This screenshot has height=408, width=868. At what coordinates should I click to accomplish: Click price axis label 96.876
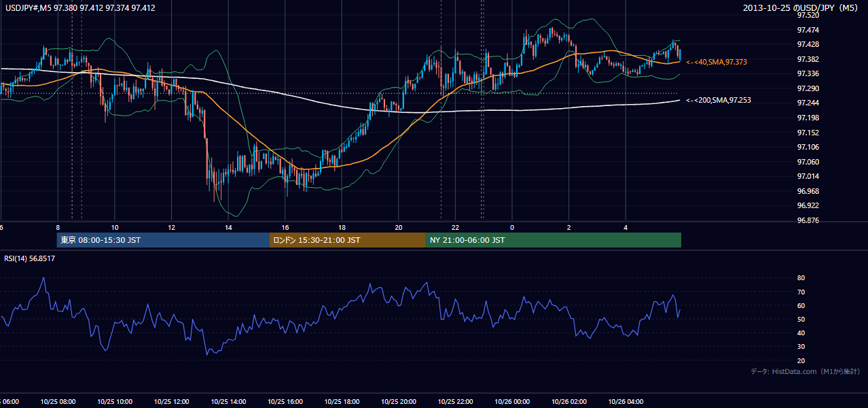(808, 220)
